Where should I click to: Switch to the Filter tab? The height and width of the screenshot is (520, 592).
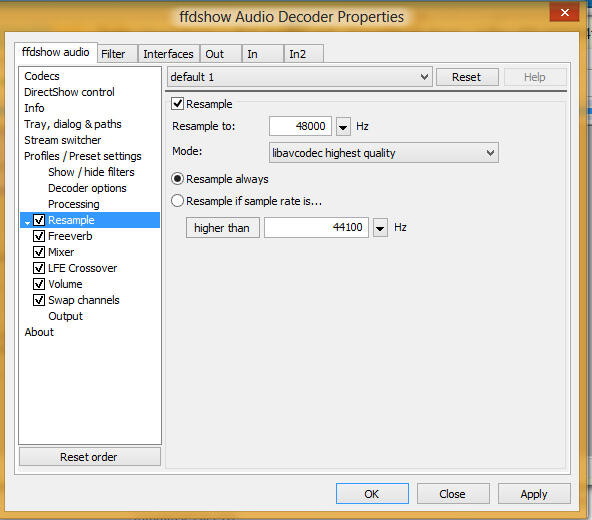click(118, 54)
